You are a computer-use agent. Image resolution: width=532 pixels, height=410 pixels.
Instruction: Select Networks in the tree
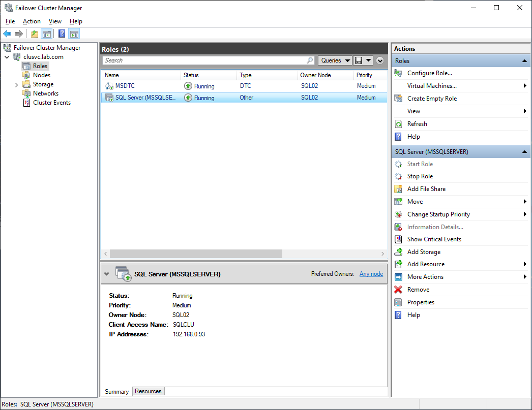[45, 93]
